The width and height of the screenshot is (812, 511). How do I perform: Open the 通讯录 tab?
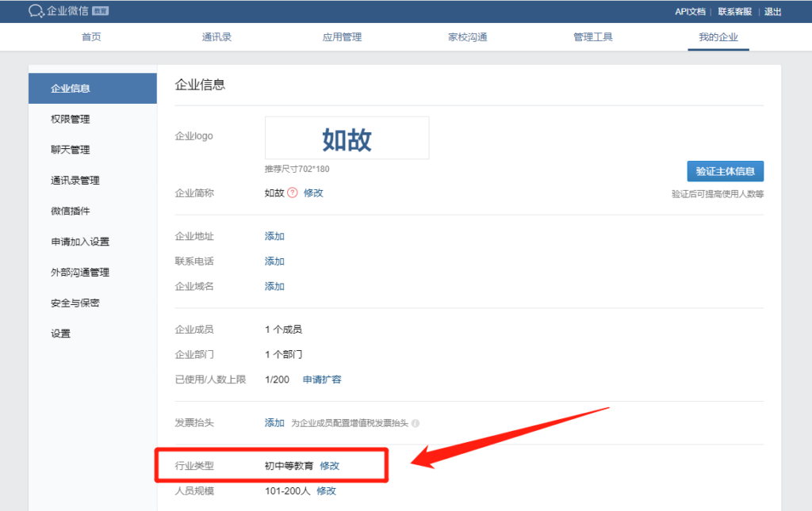pos(216,36)
